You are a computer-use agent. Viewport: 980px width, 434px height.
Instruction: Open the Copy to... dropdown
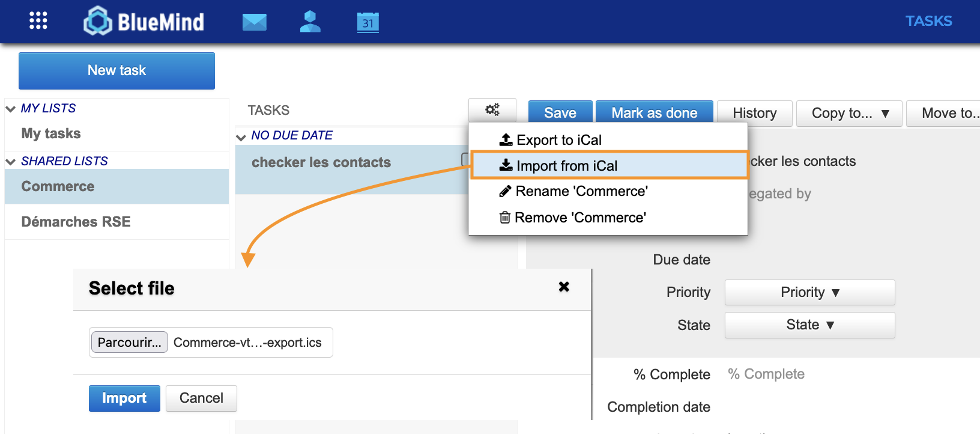[x=848, y=114]
